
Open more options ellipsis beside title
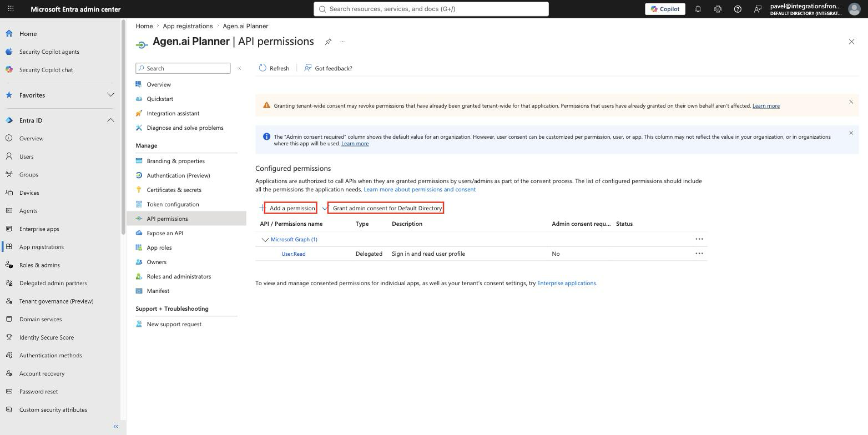pyautogui.click(x=343, y=42)
